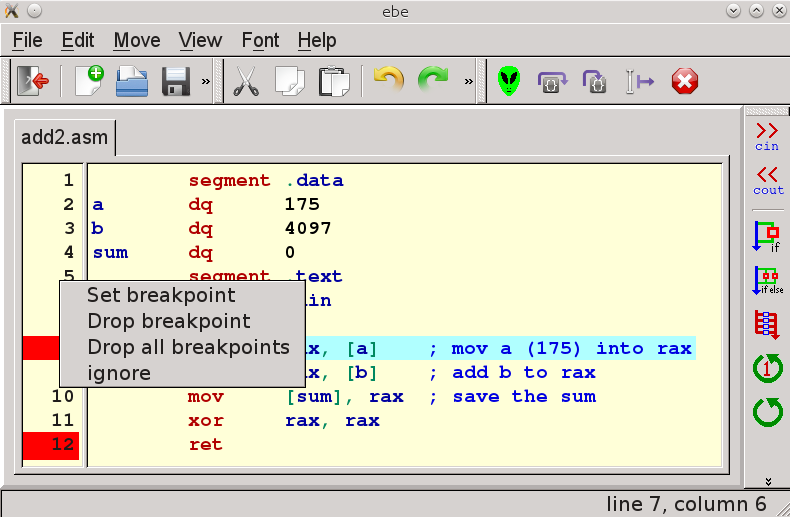Click the Step into debug icon

[x=595, y=82]
